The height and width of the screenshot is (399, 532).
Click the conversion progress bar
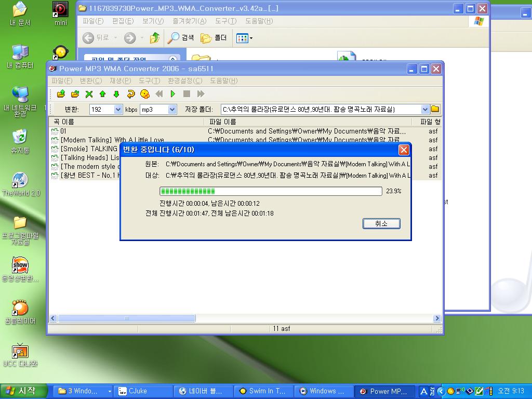click(x=271, y=191)
